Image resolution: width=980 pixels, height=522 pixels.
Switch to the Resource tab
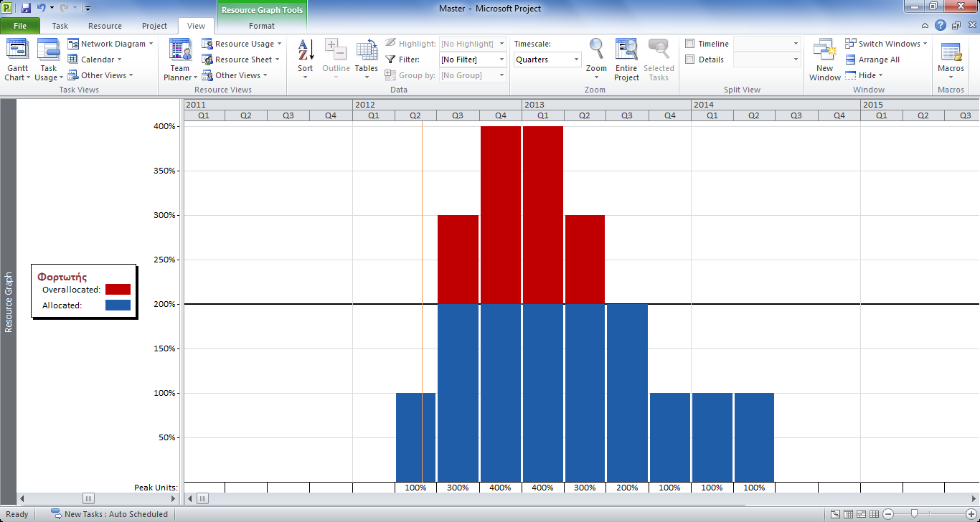[x=105, y=26]
